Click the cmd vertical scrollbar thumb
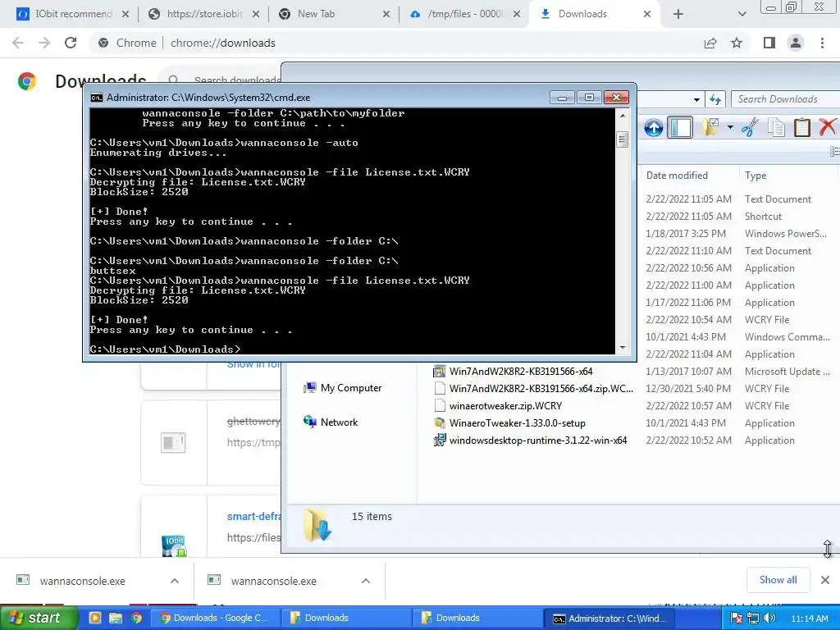The width and height of the screenshot is (840, 630). [x=622, y=139]
